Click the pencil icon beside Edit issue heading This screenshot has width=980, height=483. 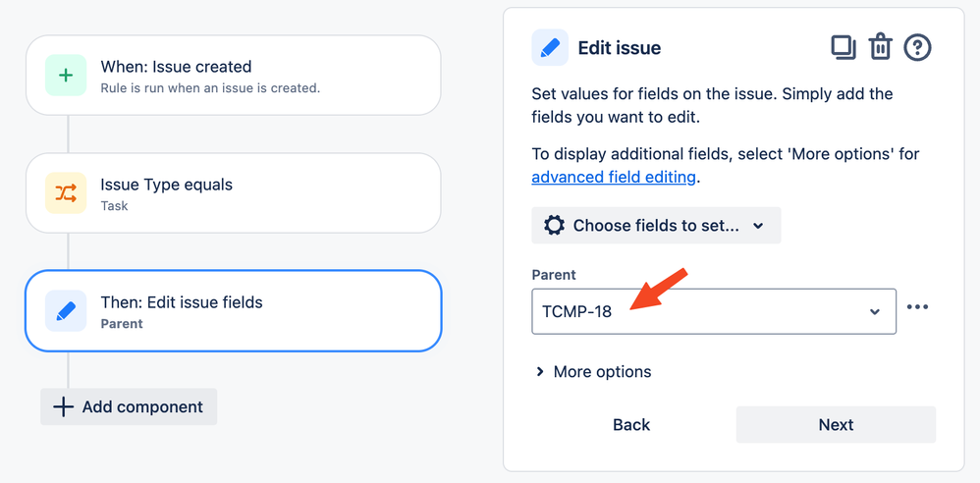point(550,47)
